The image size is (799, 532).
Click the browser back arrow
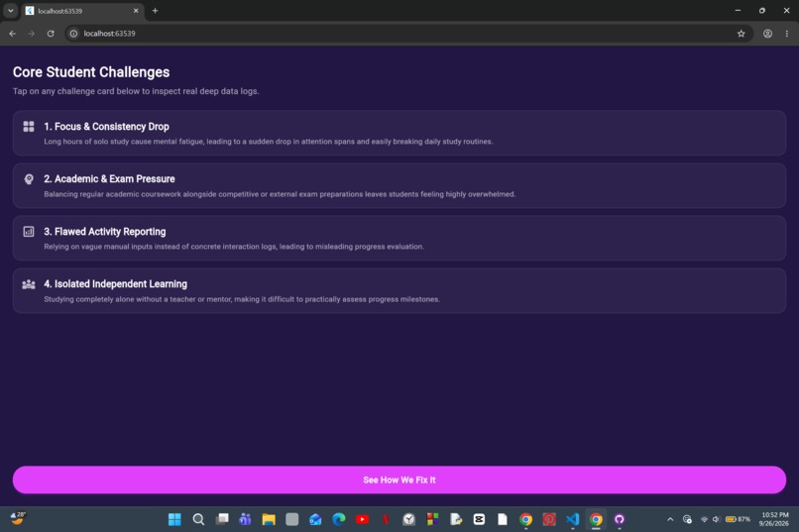coord(13,34)
